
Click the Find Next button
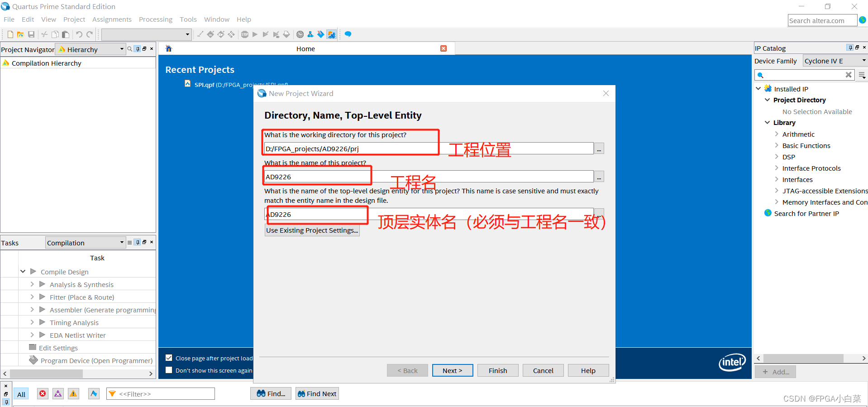[x=317, y=393]
